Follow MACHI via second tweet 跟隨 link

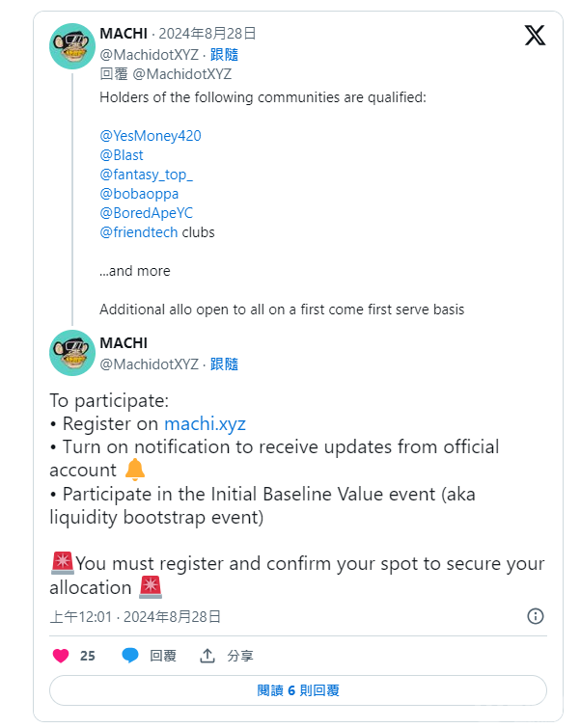(224, 364)
